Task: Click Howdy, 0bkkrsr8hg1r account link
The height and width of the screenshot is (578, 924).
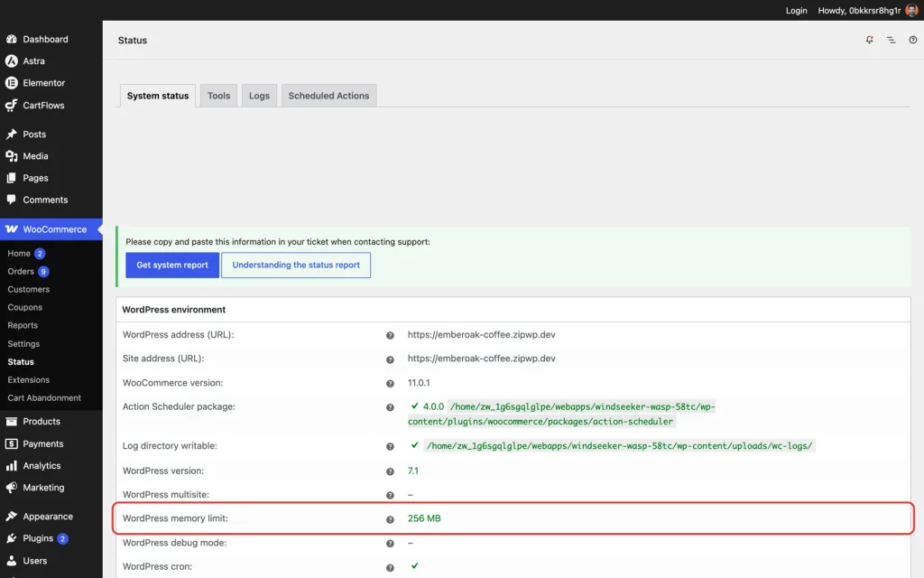Action: (859, 10)
